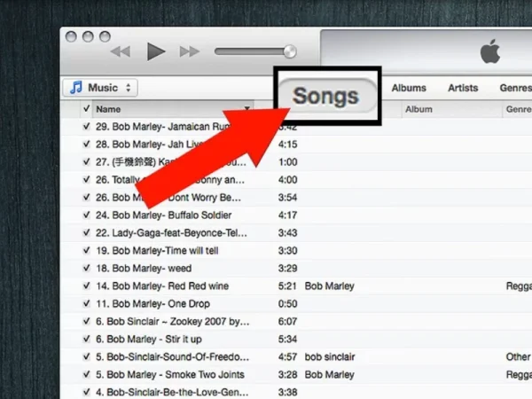
Task: Sort by the Name column header
Action: point(173,109)
